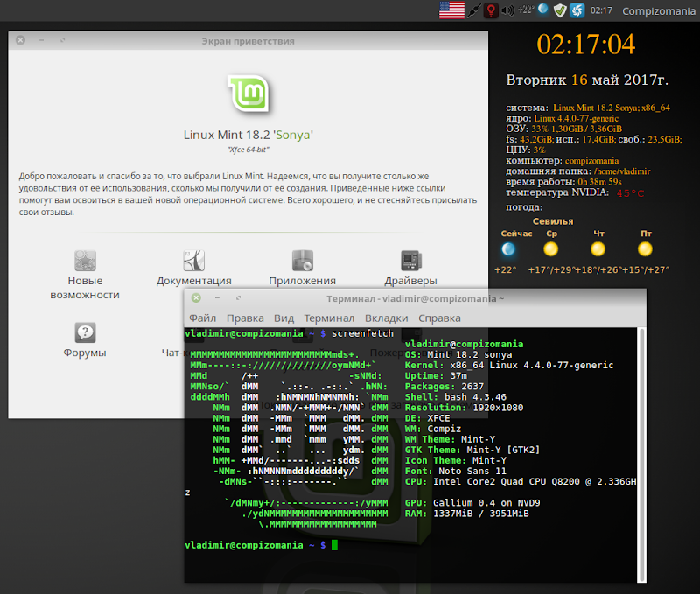Close the Экран приветствия welcome window

pyautogui.click(x=20, y=40)
